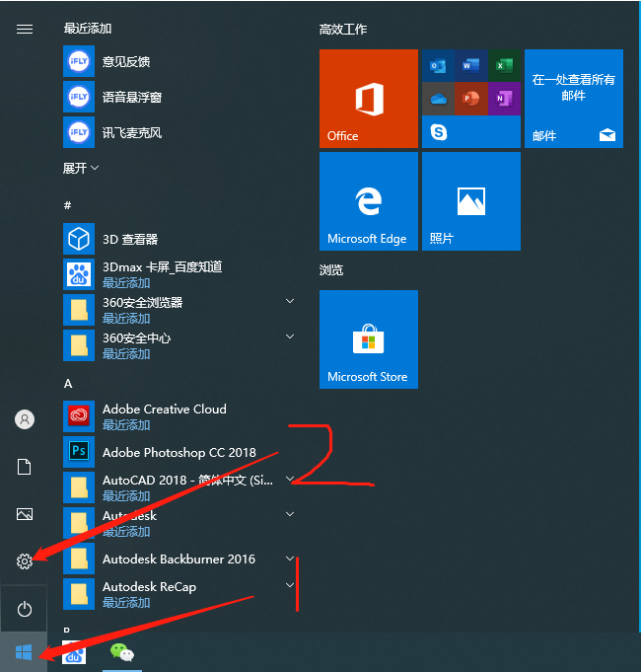Open the 360安全浏览器 folder icon
Screen dimensions: 642x672
click(x=79, y=310)
